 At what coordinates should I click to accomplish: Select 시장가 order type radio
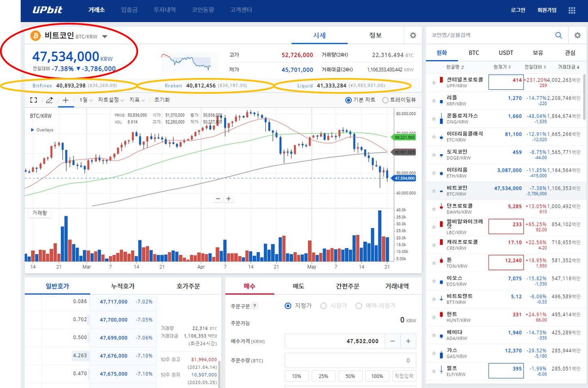click(323, 306)
